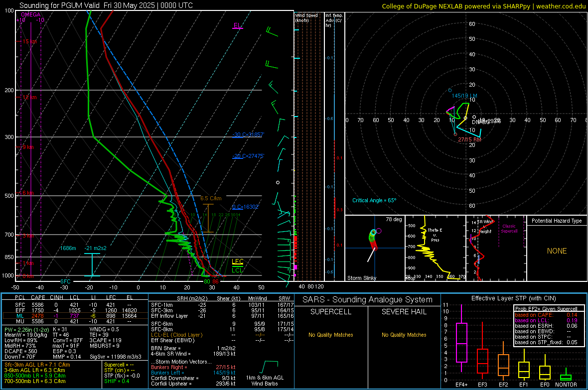Click the yellow LFC level label
Screen dimensions: 588x390
(237, 261)
